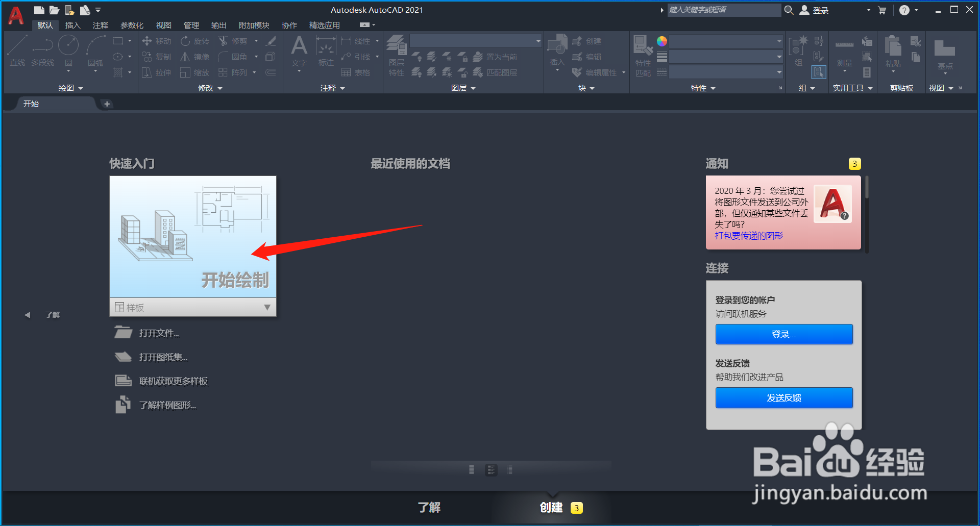Click the left arrow Learn (了解) navigation
The height and width of the screenshot is (526, 980).
pyautogui.click(x=42, y=315)
